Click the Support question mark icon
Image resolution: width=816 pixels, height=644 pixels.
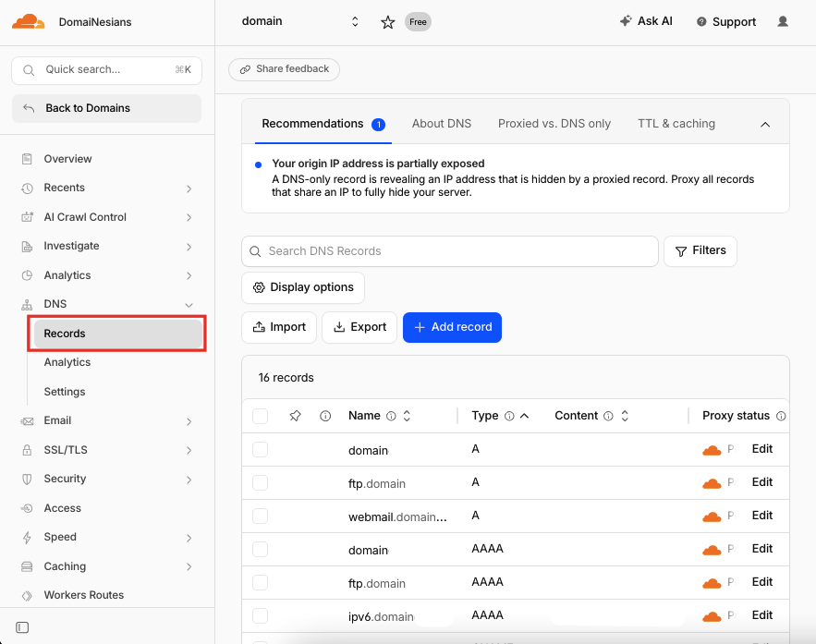(701, 22)
